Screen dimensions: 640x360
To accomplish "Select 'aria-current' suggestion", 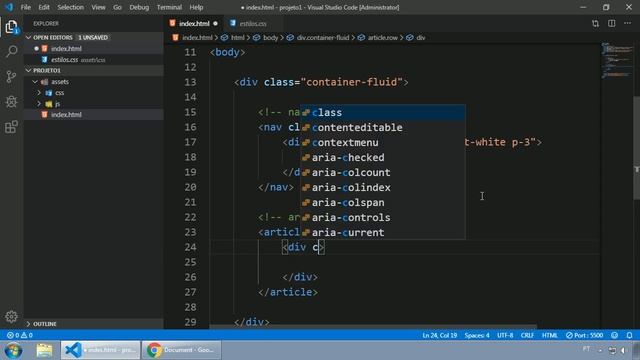I will (383, 232).
